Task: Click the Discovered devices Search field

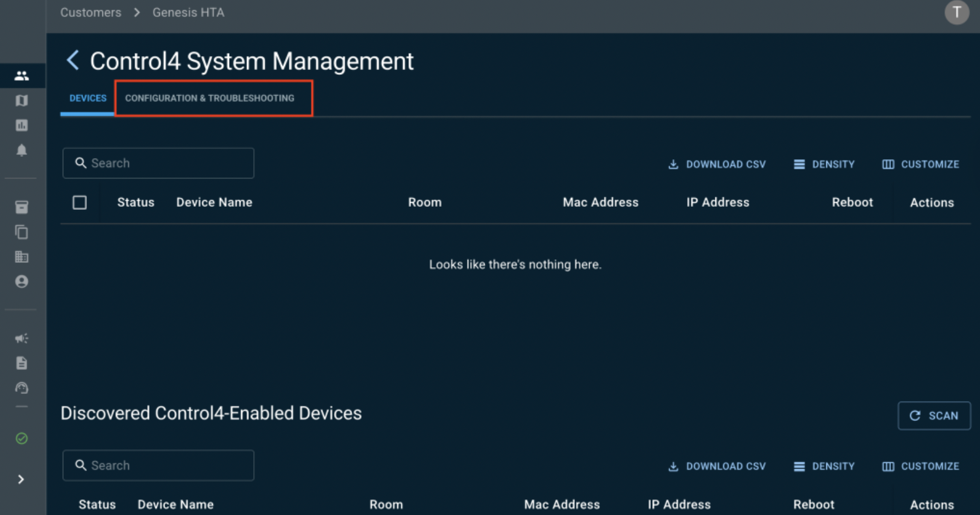Action: [159, 466]
